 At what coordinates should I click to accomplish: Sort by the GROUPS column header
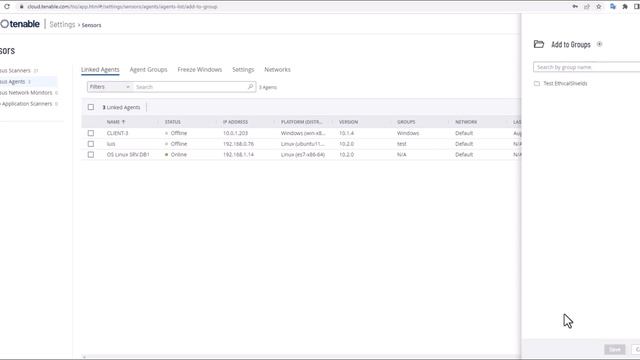(x=406, y=122)
